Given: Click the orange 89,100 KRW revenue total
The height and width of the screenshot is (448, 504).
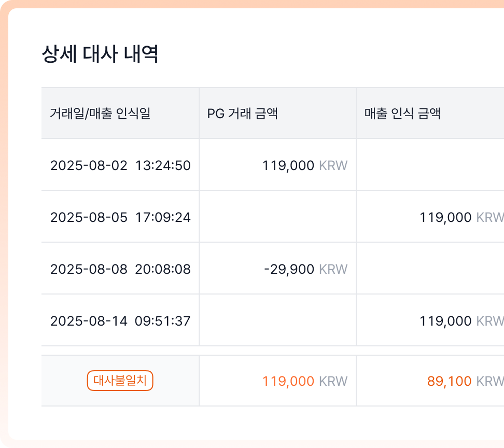Looking at the screenshot, I should point(466,381).
